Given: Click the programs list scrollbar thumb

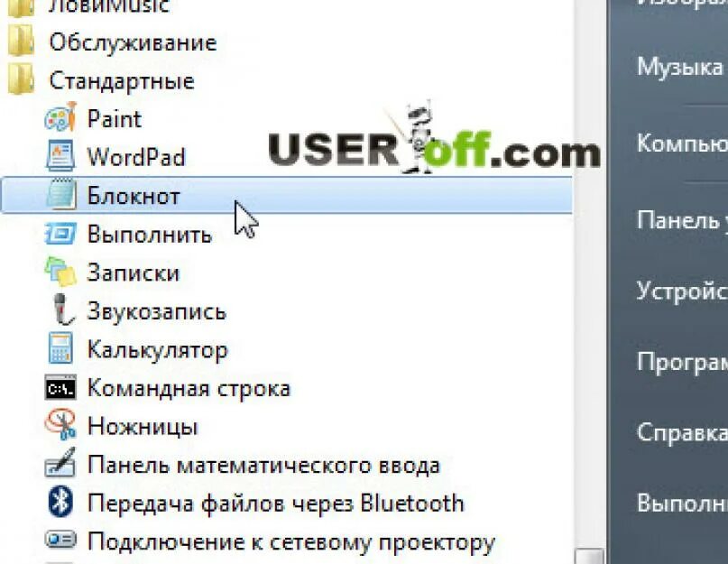Looking at the screenshot, I should [590, 556].
